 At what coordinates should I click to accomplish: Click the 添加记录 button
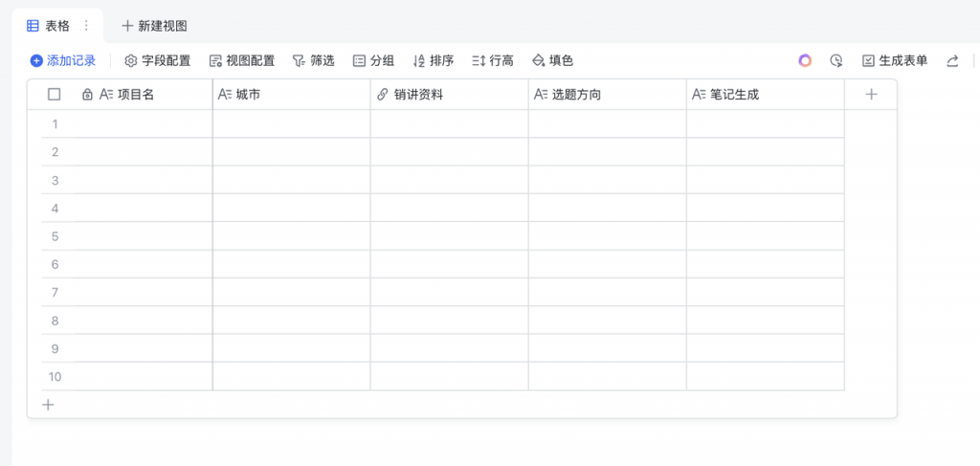point(63,60)
